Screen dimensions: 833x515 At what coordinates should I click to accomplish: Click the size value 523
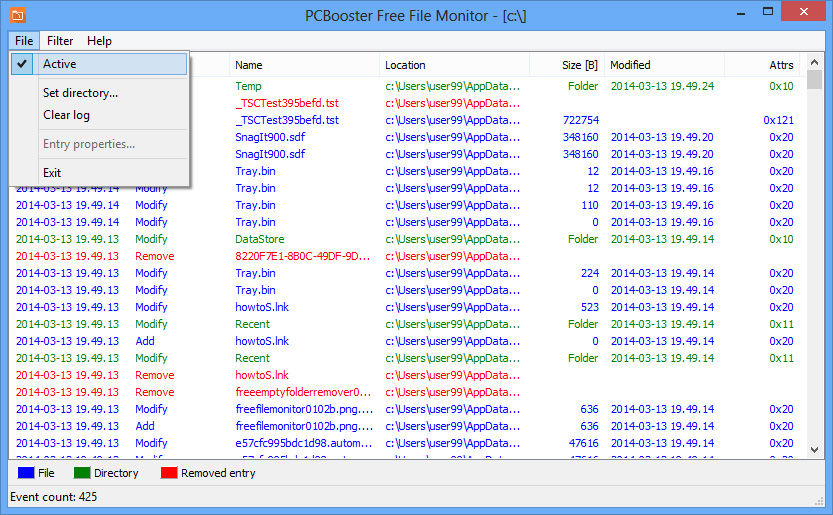pyautogui.click(x=590, y=307)
